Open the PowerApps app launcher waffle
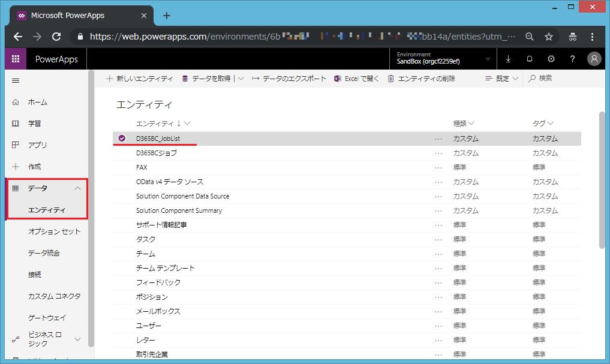 tap(16, 59)
